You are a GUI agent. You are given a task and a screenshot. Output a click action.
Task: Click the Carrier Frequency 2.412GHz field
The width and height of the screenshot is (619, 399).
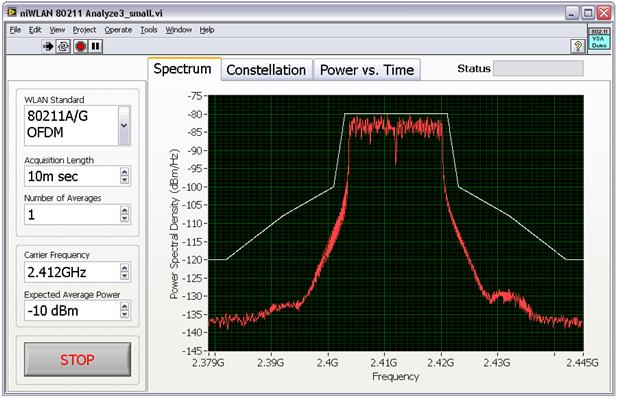click(x=72, y=272)
